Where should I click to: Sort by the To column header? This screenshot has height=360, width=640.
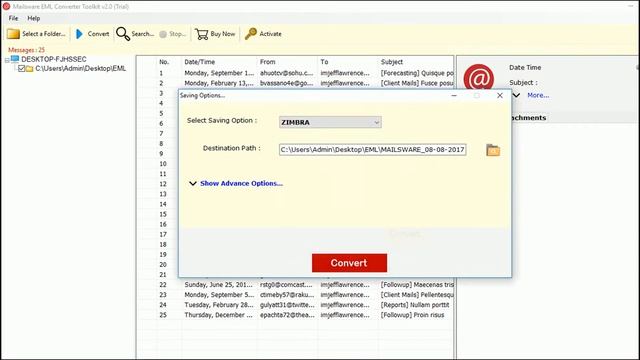tap(324, 62)
